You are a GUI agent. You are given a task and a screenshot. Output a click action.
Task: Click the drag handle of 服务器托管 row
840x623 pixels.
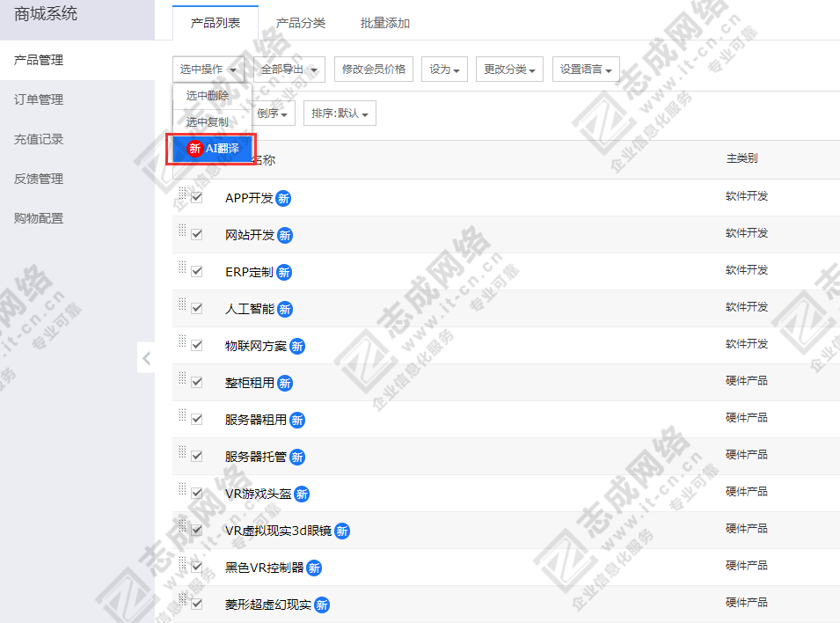pyautogui.click(x=182, y=452)
